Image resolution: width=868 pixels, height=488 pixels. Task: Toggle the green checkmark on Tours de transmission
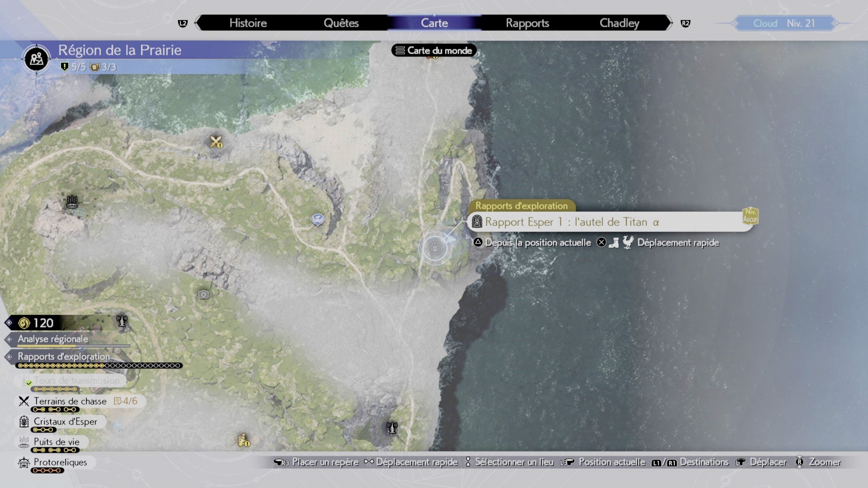click(x=28, y=382)
